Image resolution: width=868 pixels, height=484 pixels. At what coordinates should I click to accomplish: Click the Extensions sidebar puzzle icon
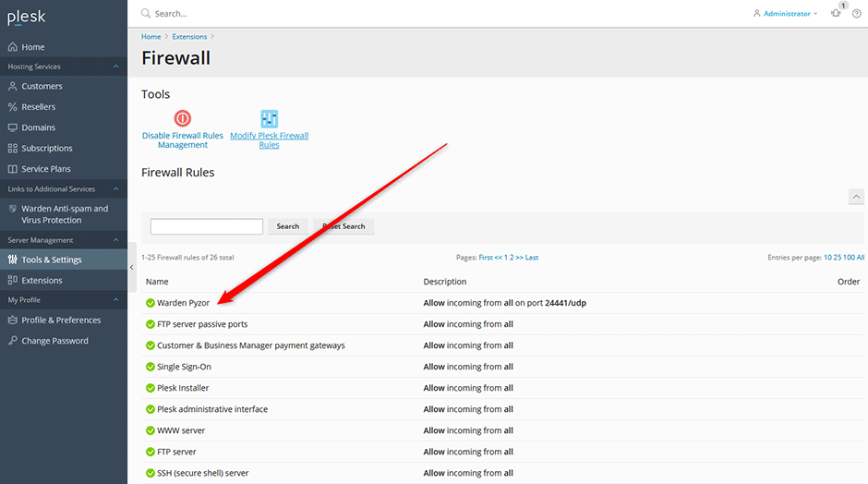pos(12,280)
